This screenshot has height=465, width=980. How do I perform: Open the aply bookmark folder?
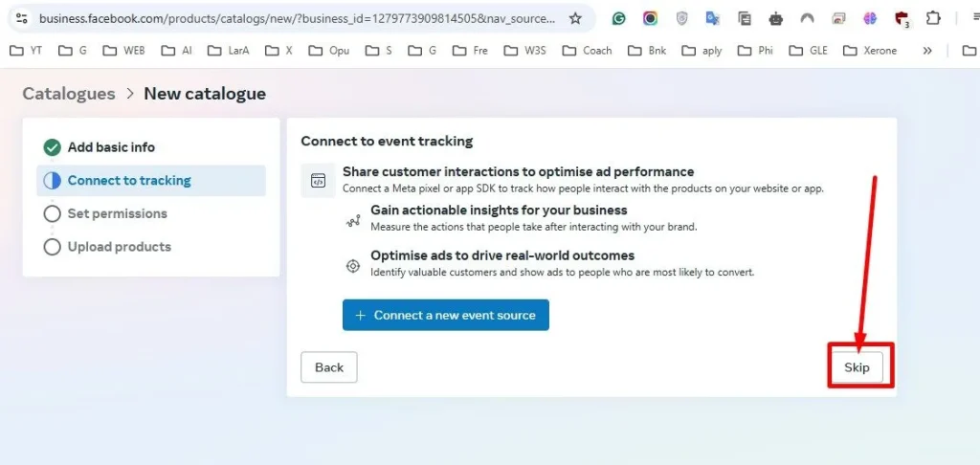702,51
